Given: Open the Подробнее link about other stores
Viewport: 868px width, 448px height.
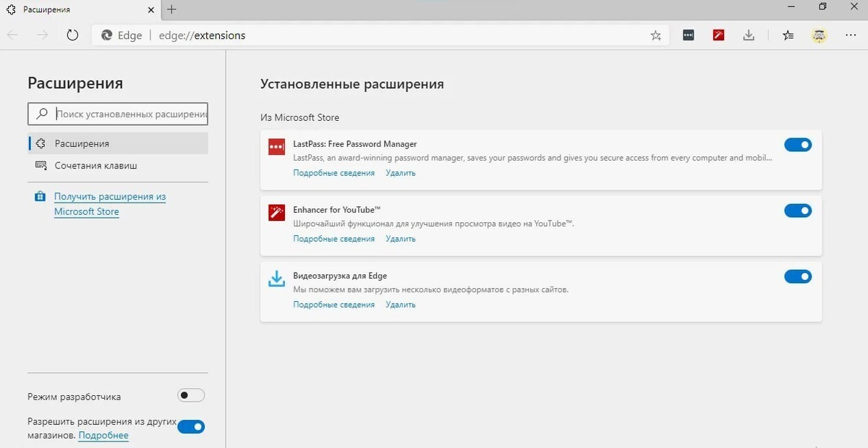Looking at the screenshot, I should click(x=103, y=435).
